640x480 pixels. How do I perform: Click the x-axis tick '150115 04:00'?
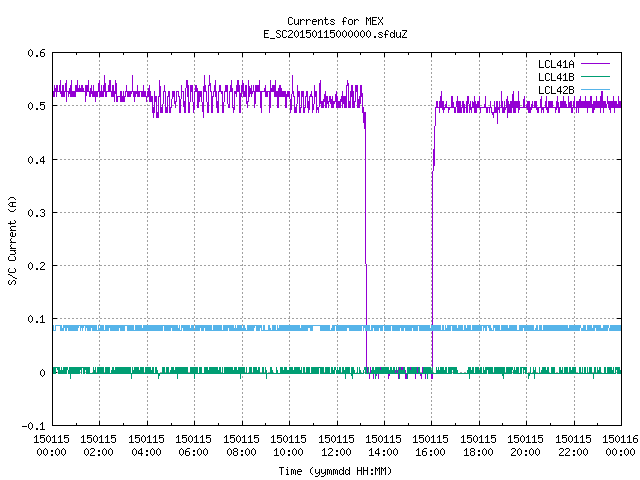pos(147,445)
